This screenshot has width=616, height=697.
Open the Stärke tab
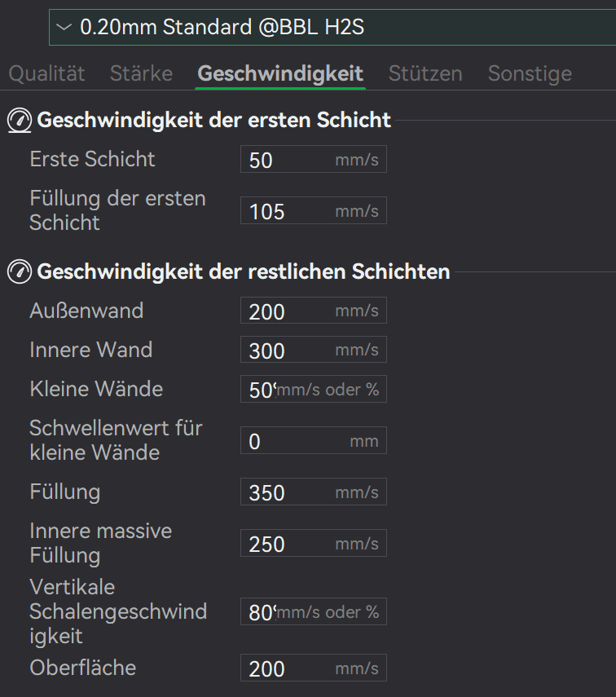pos(141,73)
